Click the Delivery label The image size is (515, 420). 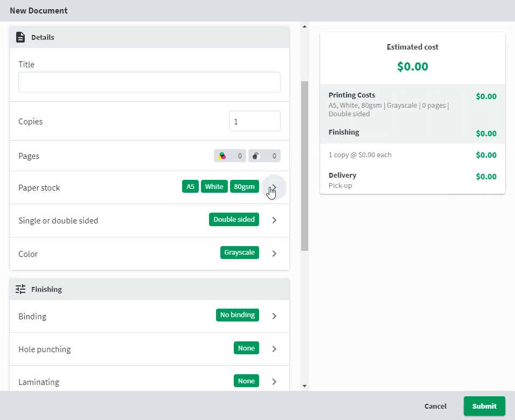coord(343,175)
